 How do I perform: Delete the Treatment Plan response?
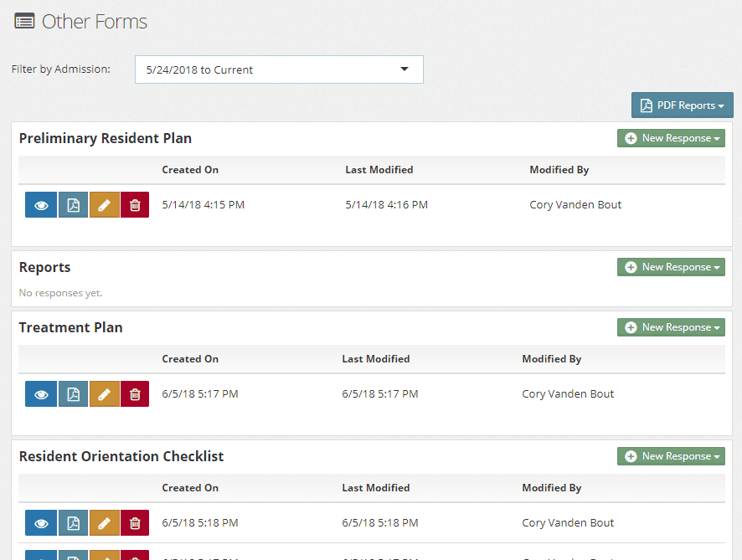click(x=135, y=394)
